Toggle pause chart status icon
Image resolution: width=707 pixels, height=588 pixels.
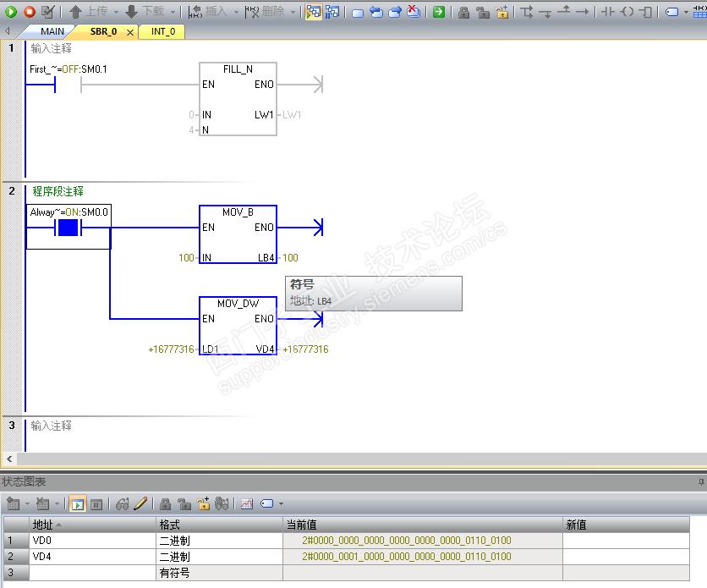pos(96,504)
